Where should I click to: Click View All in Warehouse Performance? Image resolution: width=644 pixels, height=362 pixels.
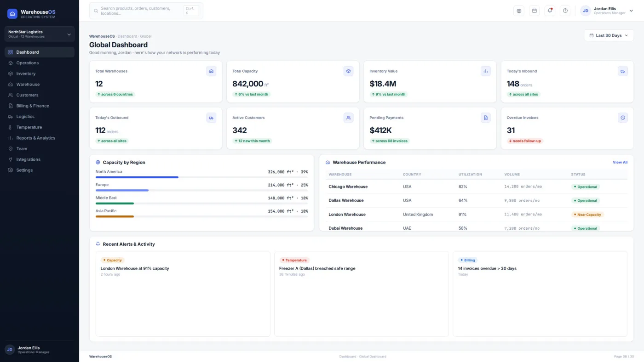point(620,162)
